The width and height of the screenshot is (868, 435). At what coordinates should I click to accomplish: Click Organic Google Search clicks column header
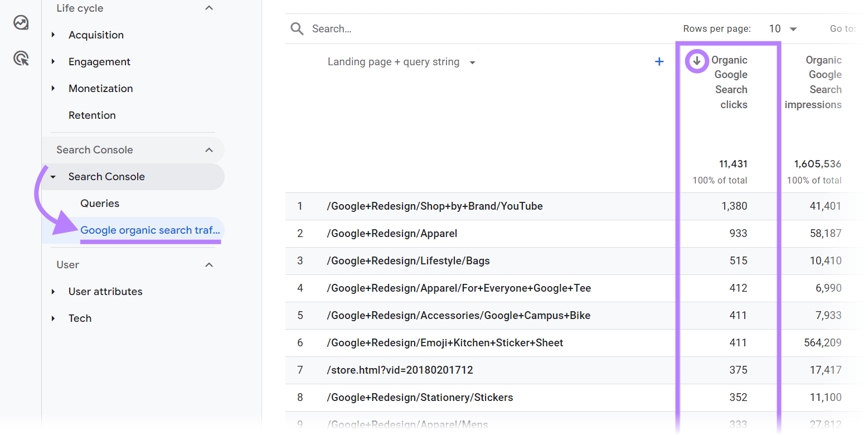coord(730,83)
